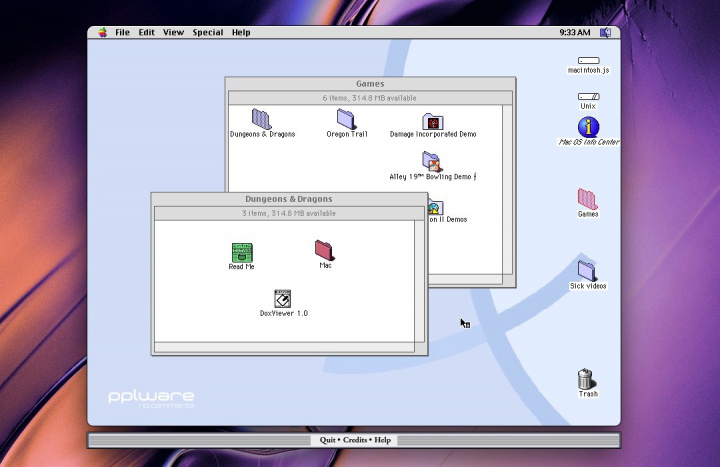Launch the DocViewer 1.0 application
This screenshot has height=467, width=720.
(x=283, y=298)
